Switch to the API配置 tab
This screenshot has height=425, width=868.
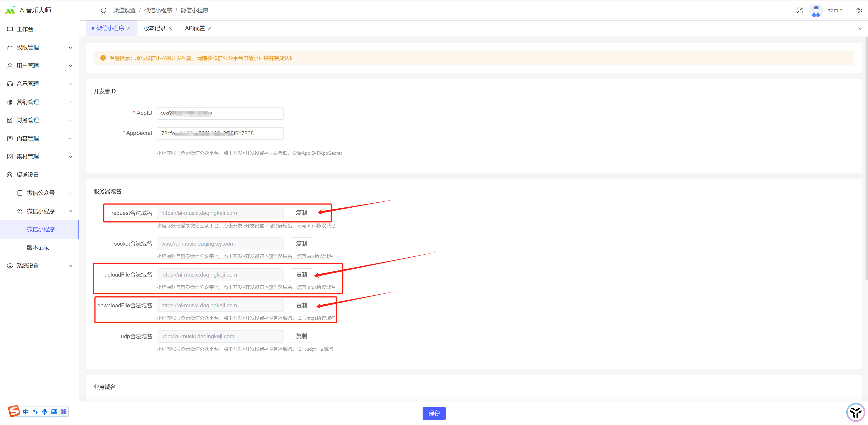coord(195,28)
